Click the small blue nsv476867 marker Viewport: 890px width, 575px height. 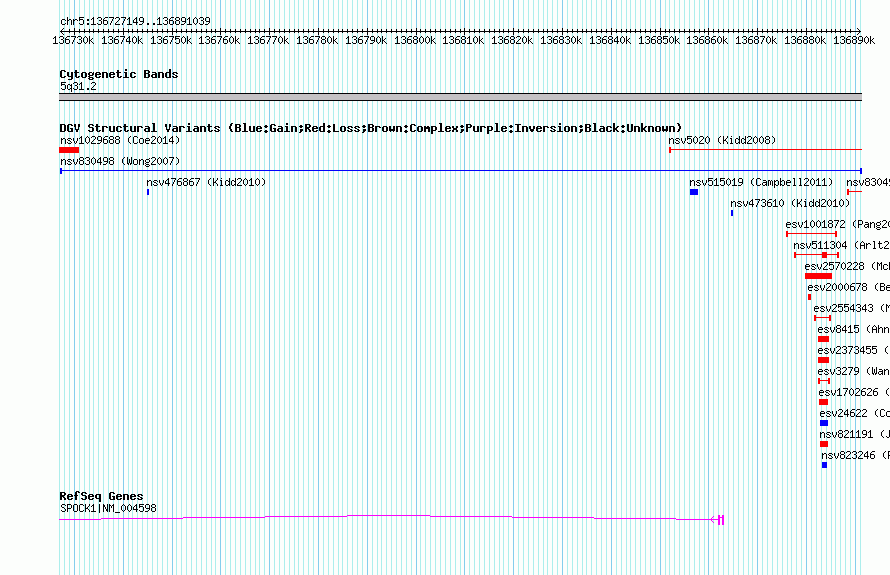[148, 192]
